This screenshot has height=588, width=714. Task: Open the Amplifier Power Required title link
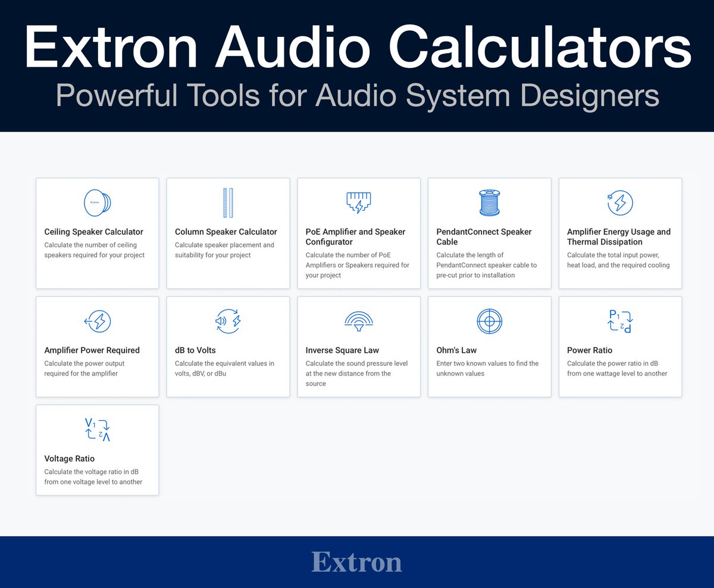pyautogui.click(x=92, y=351)
